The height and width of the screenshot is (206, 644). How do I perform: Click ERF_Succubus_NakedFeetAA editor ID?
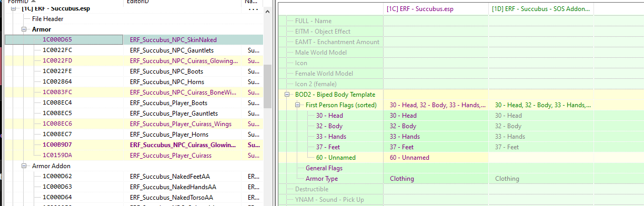coord(169,177)
